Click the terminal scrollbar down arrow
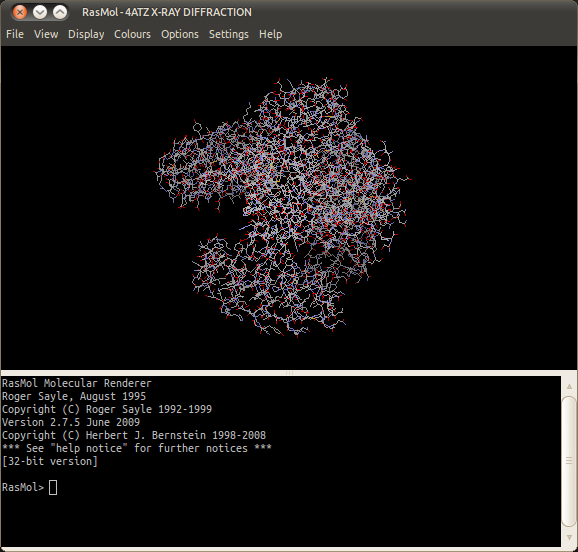 569,537
